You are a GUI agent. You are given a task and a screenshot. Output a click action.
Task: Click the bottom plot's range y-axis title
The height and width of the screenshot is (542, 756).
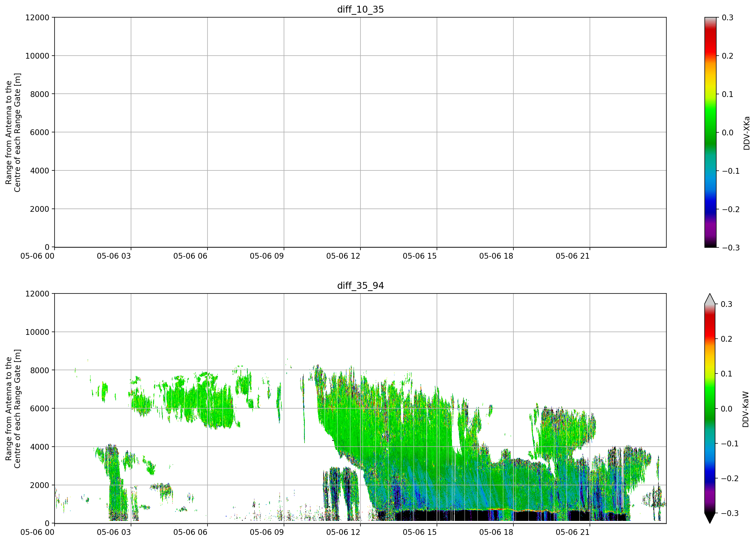coord(13,409)
